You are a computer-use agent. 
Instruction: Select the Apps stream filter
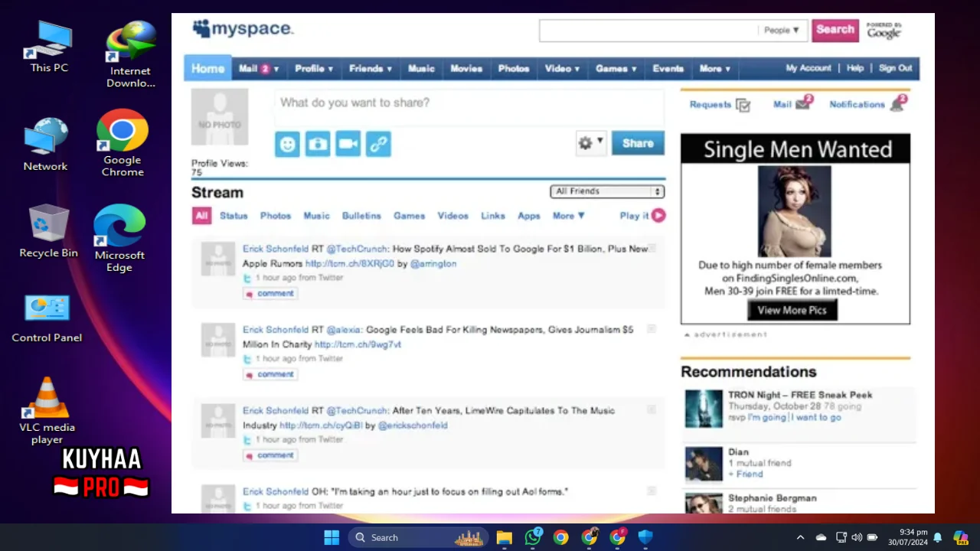pyautogui.click(x=529, y=216)
